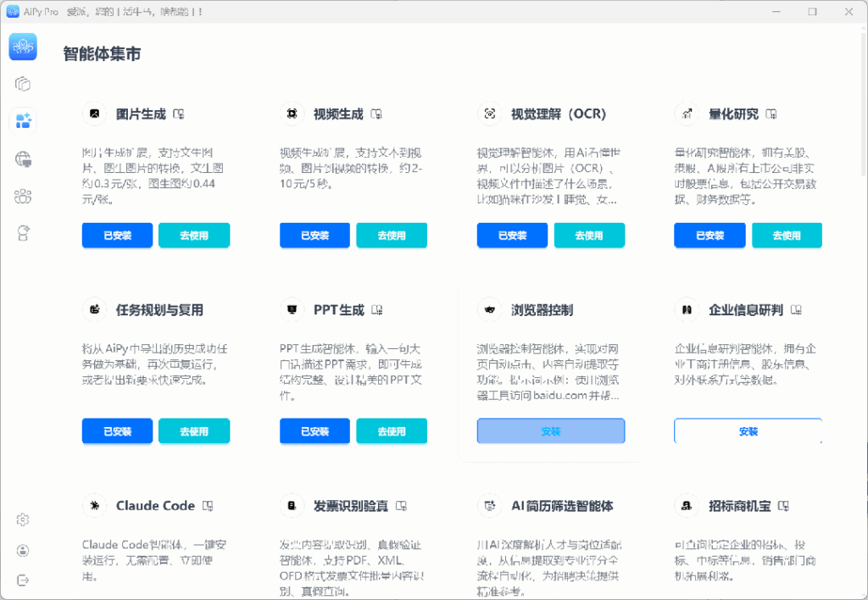Click the settings gear in sidebar
The image size is (868, 600).
click(23, 519)
